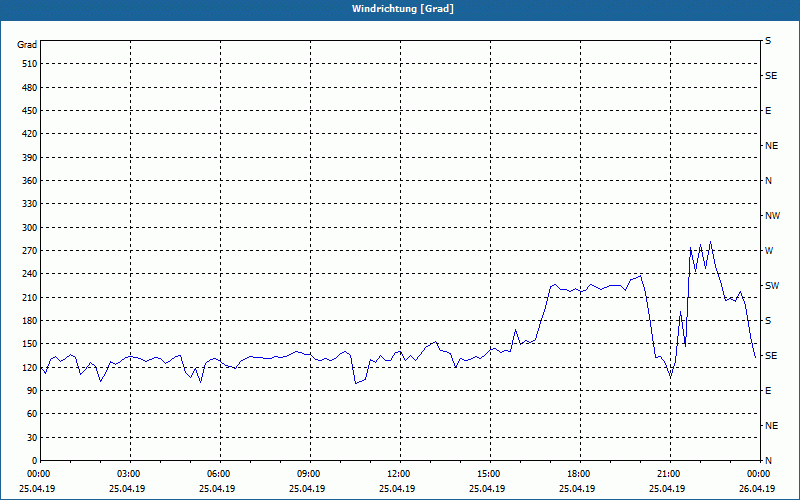Click the time label "21:00"
The image size is (800, 500).
tap(668, 474)
